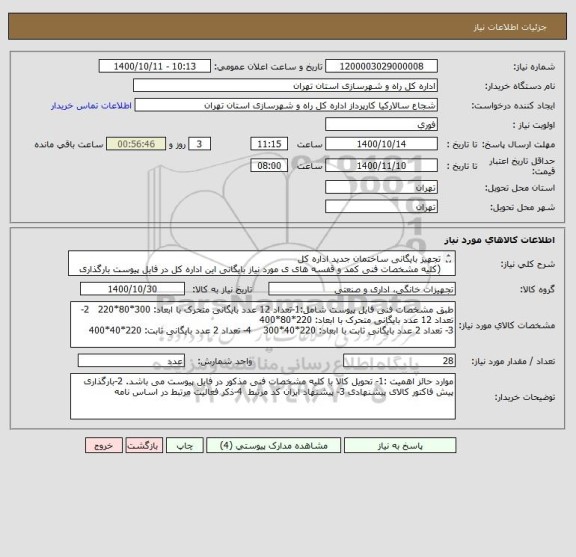
Task: Click the buyer organization name field
Action: pyautogui.click(x=285, y=86)
